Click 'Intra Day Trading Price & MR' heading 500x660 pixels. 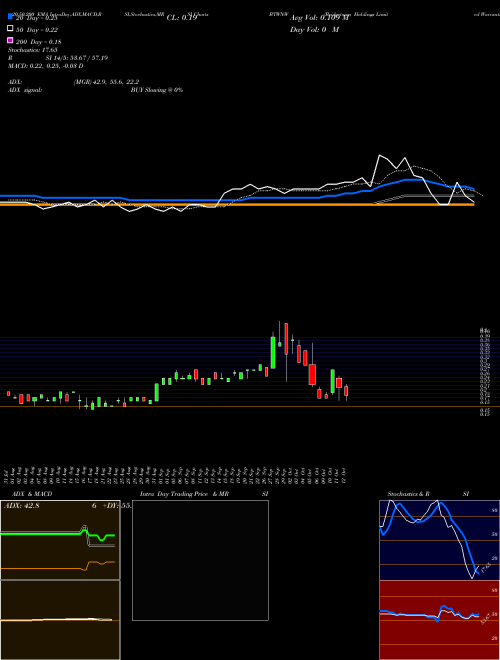pyautogui.click(x=184, y=494)
